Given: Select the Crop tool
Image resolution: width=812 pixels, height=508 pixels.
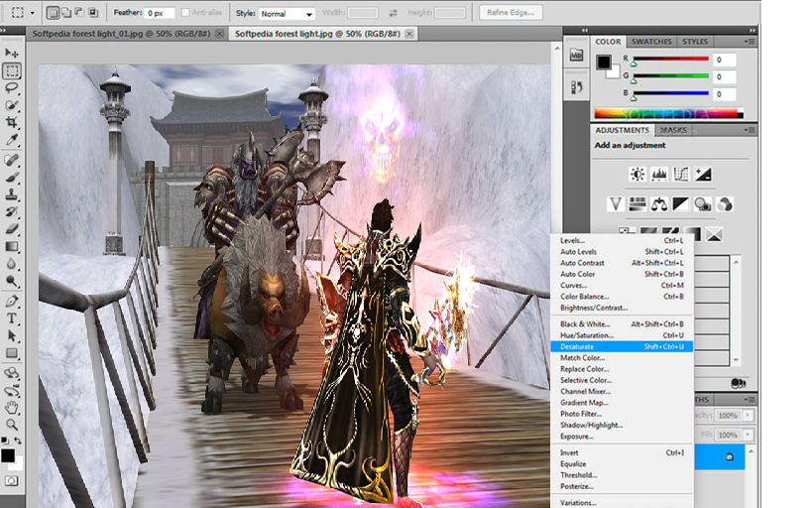Looking at the screenshot, I should point(11,122).
